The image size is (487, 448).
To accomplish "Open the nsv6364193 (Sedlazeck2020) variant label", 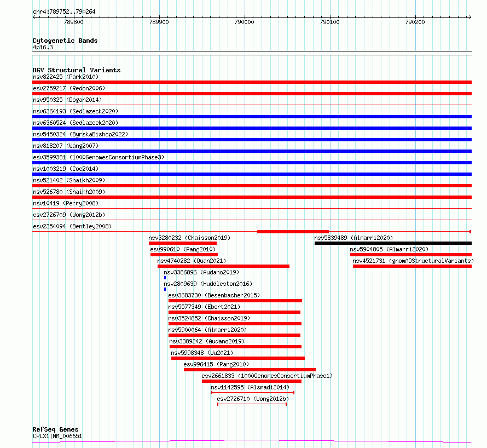I will pos(76,111).
